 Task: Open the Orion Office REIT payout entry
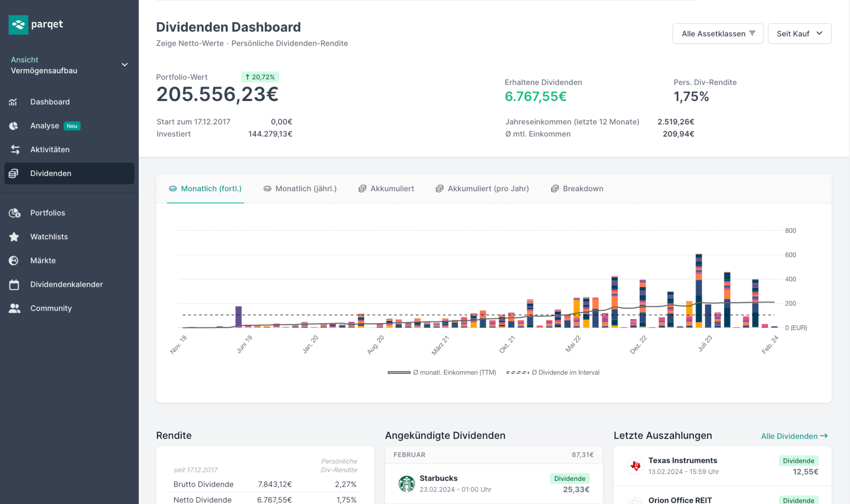(723, 496)
